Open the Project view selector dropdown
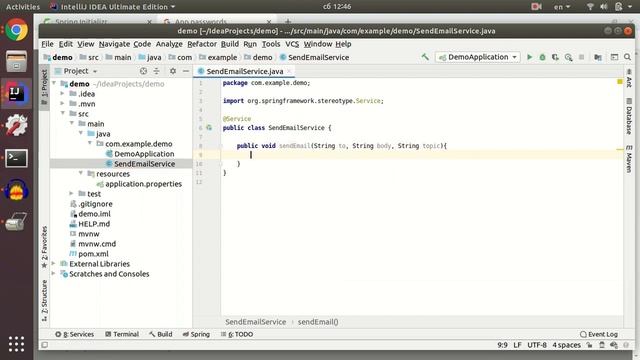The width and height of the screenshot is (640, 360). [76, 71]
